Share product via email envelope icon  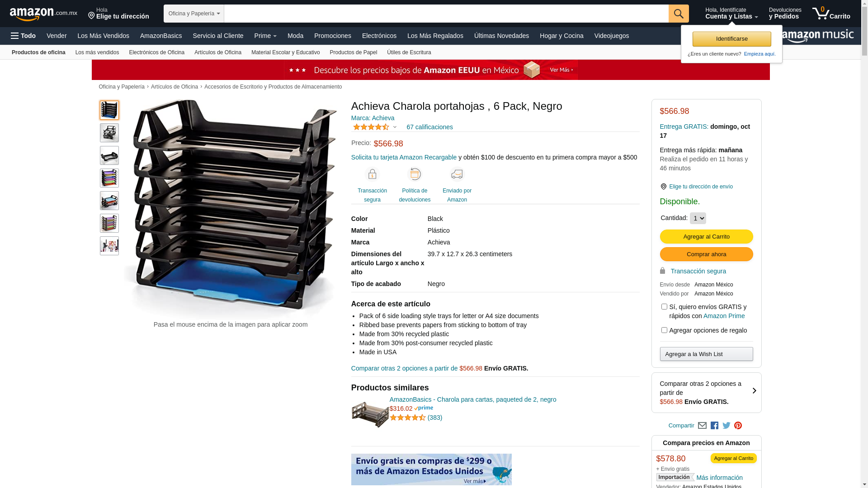pos(702,426)
